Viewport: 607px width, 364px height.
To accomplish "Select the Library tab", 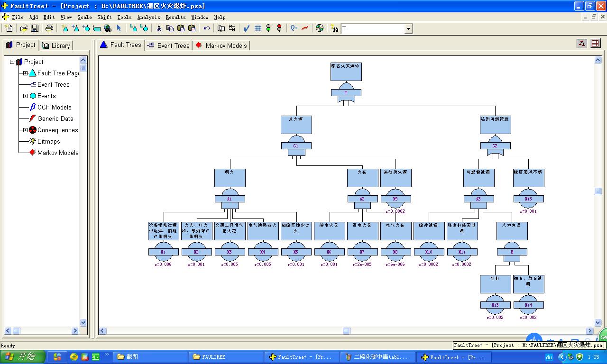I will click(56, 45).
